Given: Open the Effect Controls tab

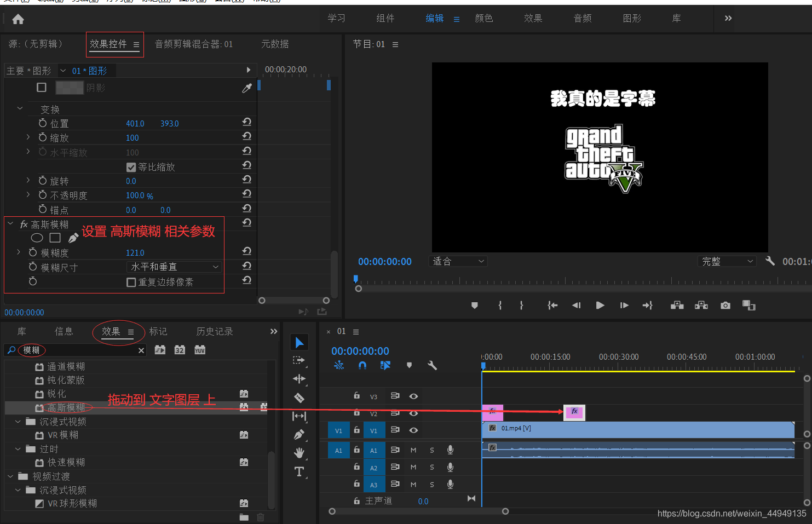Looking at the screenshot, I should (108, 44).
